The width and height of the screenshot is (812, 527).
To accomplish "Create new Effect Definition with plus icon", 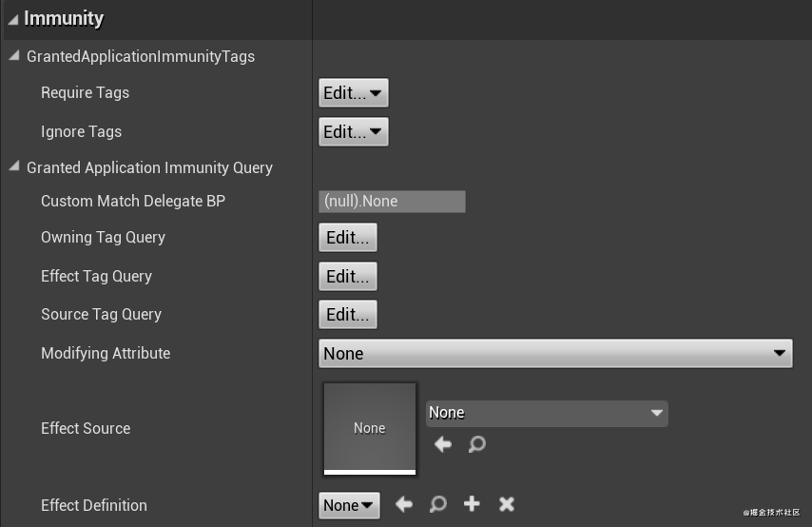I will coord(472,503).
